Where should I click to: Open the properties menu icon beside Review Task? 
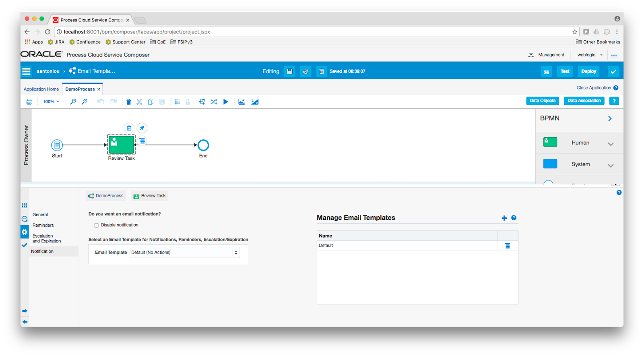click(142, 141)
